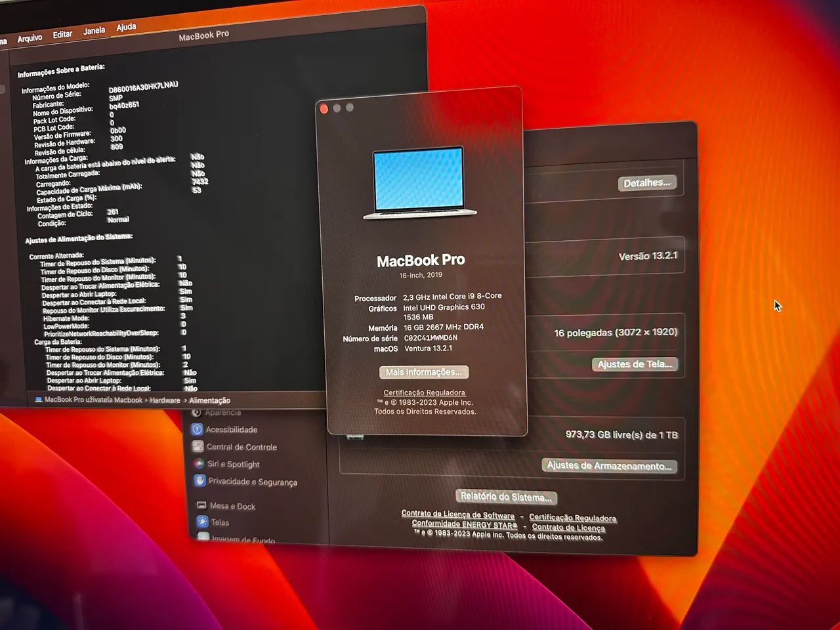Viewport: 840px width, 630px height.
Task: Open the Acessibilidade settings icon
Action: click(x=198, y=429)
